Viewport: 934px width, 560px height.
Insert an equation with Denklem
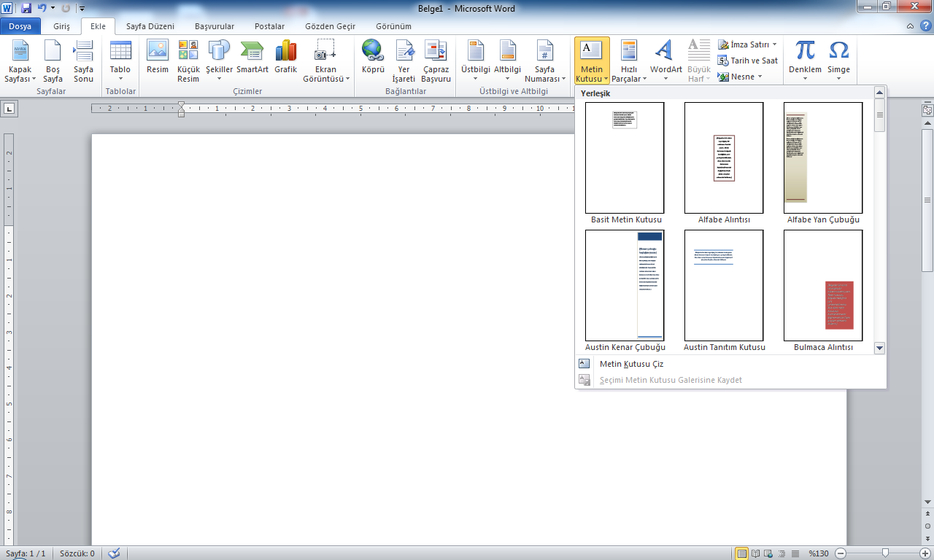[805, 61]
